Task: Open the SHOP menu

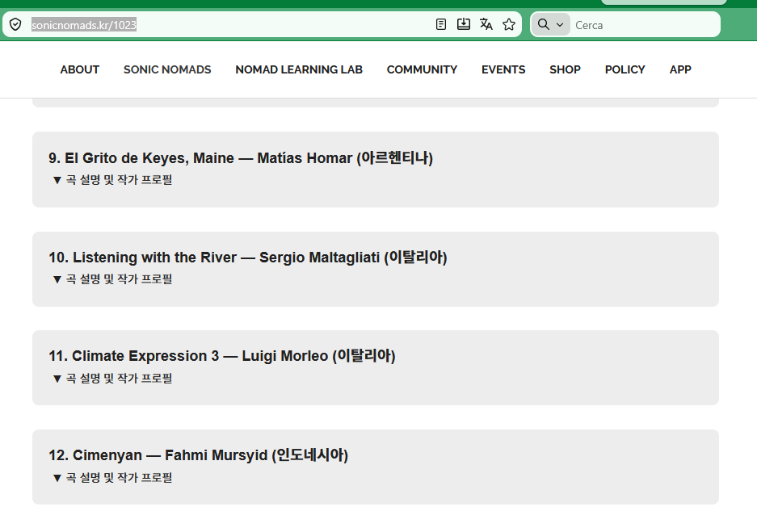Action: [565, 69]
